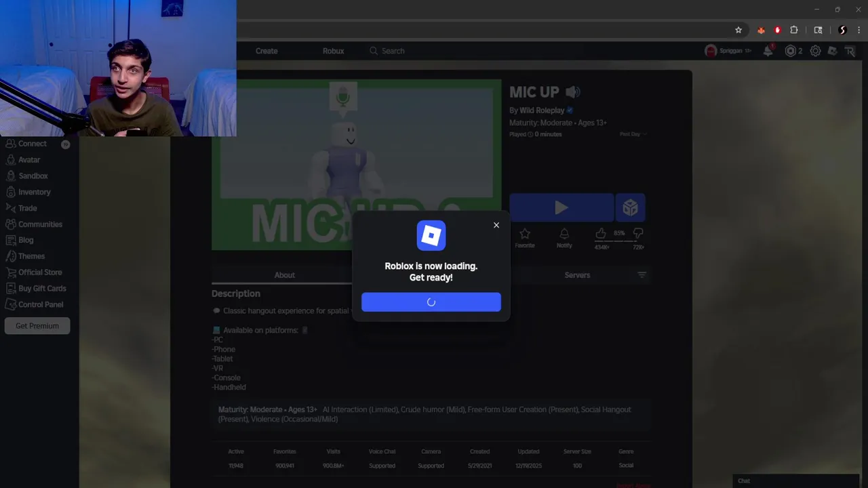The image size is (868, 488).
Task: Click the 900.8M+ Visits value
Action: [333, 466]
